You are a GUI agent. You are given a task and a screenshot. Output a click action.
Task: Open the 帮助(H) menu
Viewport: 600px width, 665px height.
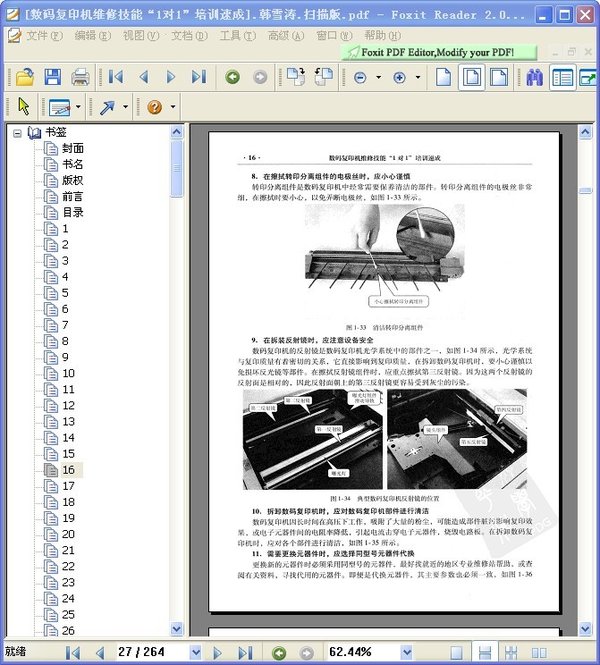(382, 36)
